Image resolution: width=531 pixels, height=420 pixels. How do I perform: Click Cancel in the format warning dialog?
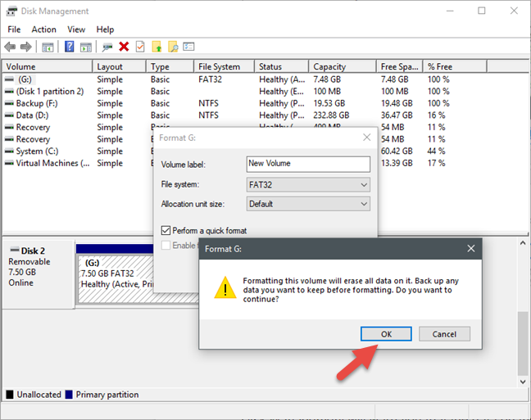(x=444, y=334)
